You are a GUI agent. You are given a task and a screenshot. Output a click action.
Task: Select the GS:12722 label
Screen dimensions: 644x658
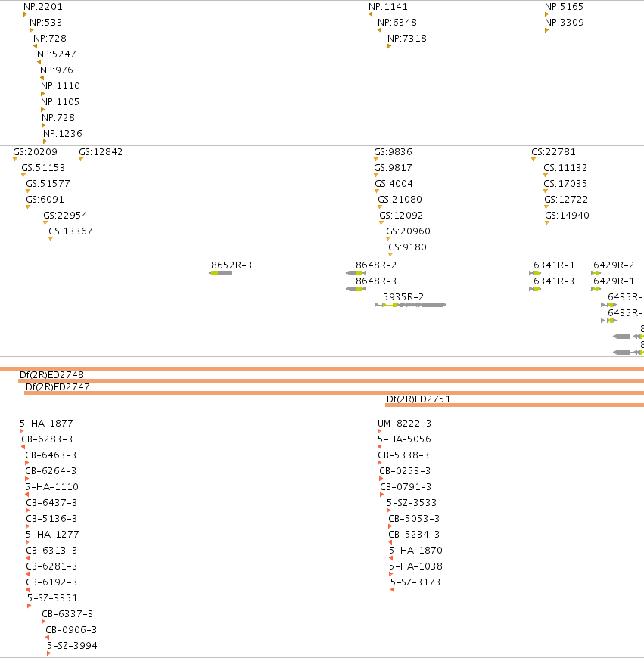tap(566, 200)
